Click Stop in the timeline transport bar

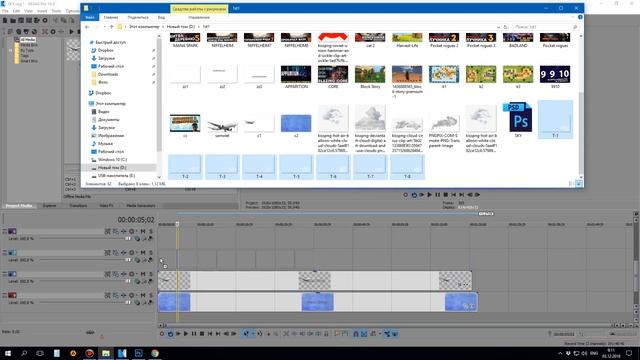(x=202, y=334)
